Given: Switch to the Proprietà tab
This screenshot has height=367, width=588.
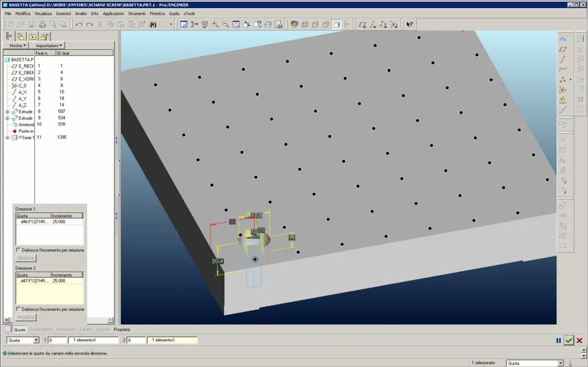Looking at the screenshot, I should click(122, 330).
